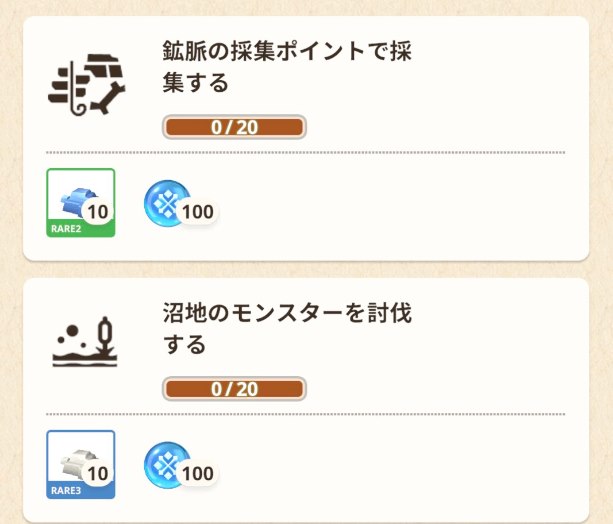
Task: Click the 100 amount beside the mining quest crystal
Action: click(x=198, y=212)
